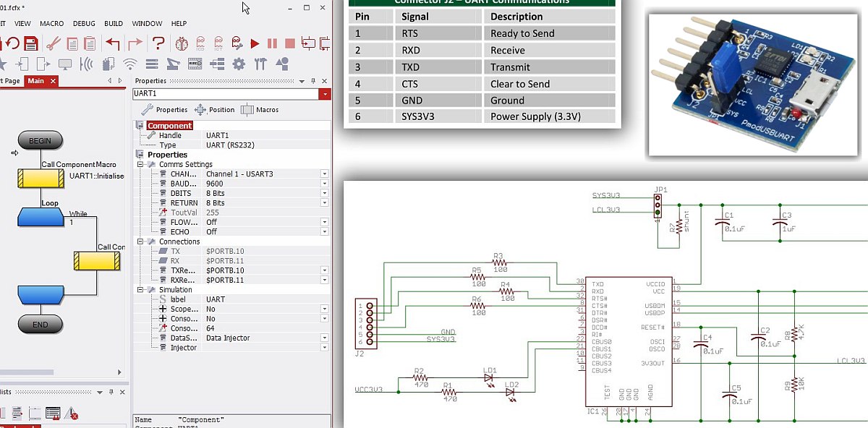Screen dimensions: 868x428
Task: Select the UART1::Initialise component macro block
Action: (41, 179)
